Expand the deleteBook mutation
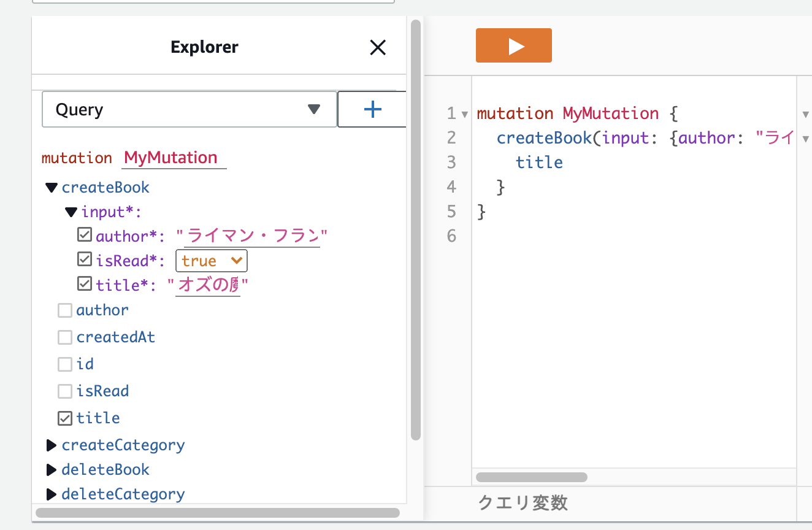Screen dimensions: 812x530 52,470
